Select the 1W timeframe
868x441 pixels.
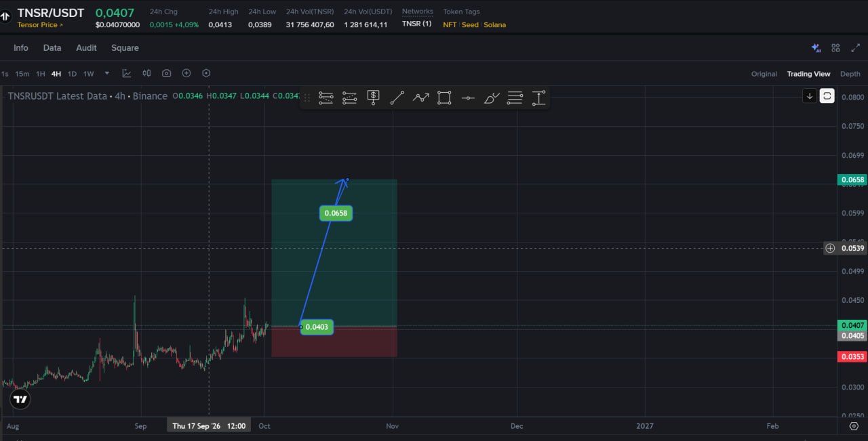(x=88, y=74)
